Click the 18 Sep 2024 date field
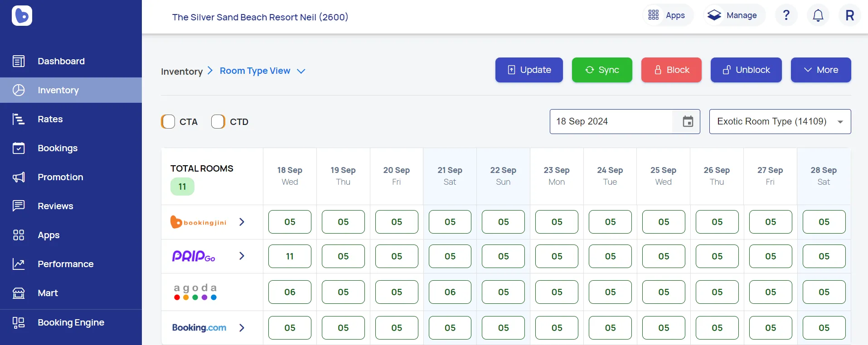 click(x=611, y=121)
